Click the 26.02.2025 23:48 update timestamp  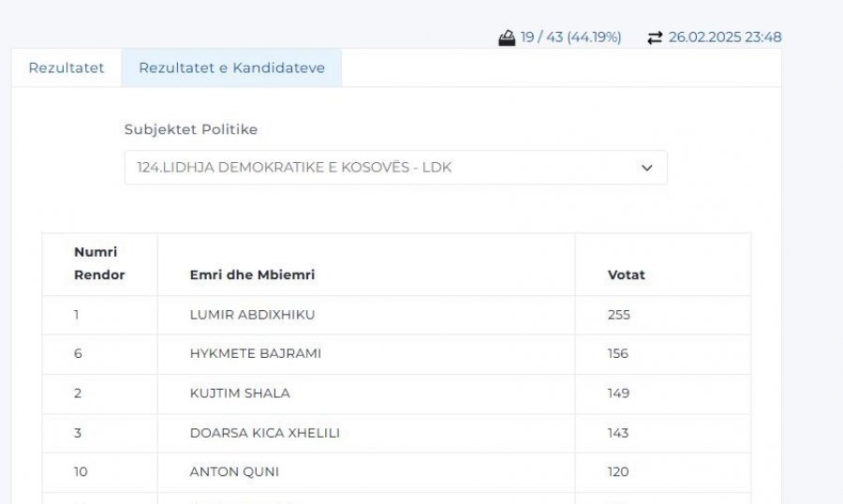725,37
